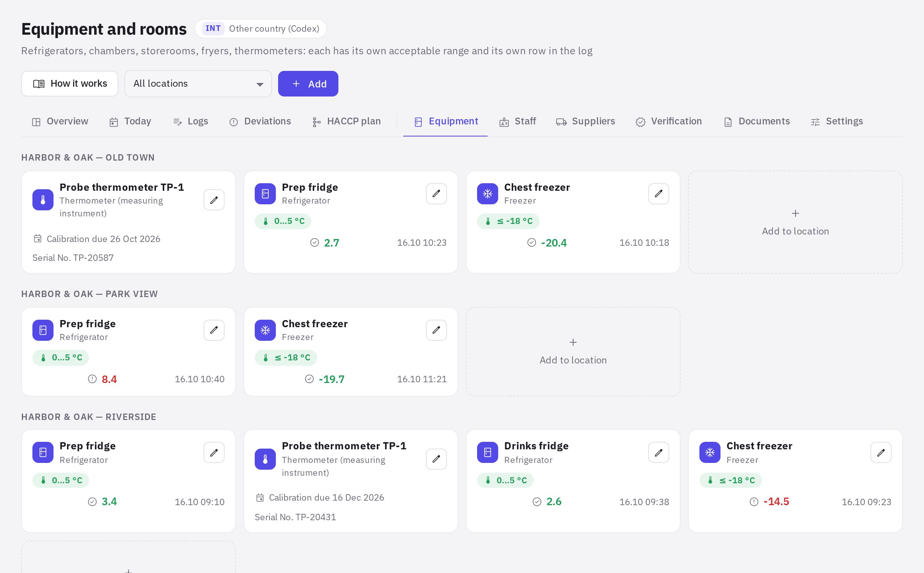Add equipment to Old Town location
Image resolution: width=924 pixels, height=573 pixels.
(795, 222)
